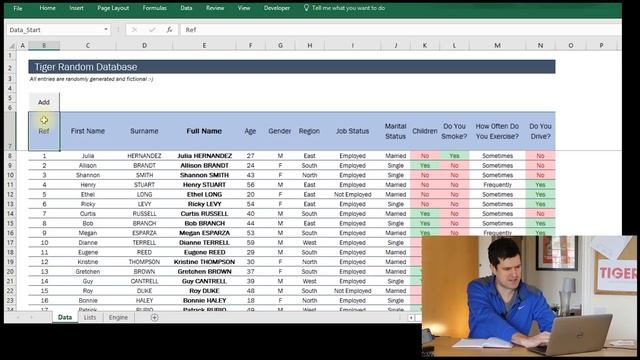Expand the Name Box dropdown arrow
This screenshot has height=360, width=640.
pyautogui.click(x=106, y=30)
